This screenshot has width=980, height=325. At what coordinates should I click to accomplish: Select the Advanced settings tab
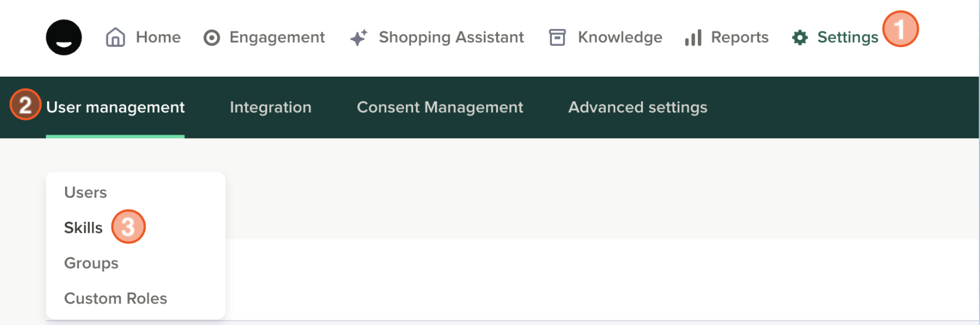click(637, 108)
